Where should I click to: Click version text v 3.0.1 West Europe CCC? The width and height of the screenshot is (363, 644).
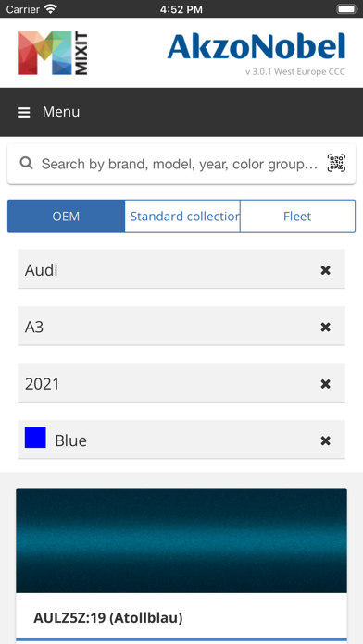[295, 72]
